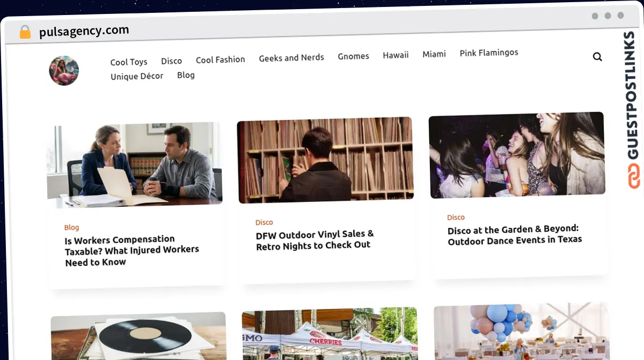Viewport: 644px width, 360px height.
Task: Open Unique Décor category
Action: pos(137,76)
